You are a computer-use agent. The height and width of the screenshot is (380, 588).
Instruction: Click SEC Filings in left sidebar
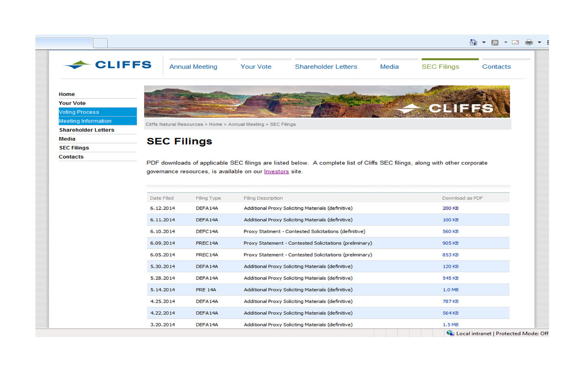pos(74,148)
